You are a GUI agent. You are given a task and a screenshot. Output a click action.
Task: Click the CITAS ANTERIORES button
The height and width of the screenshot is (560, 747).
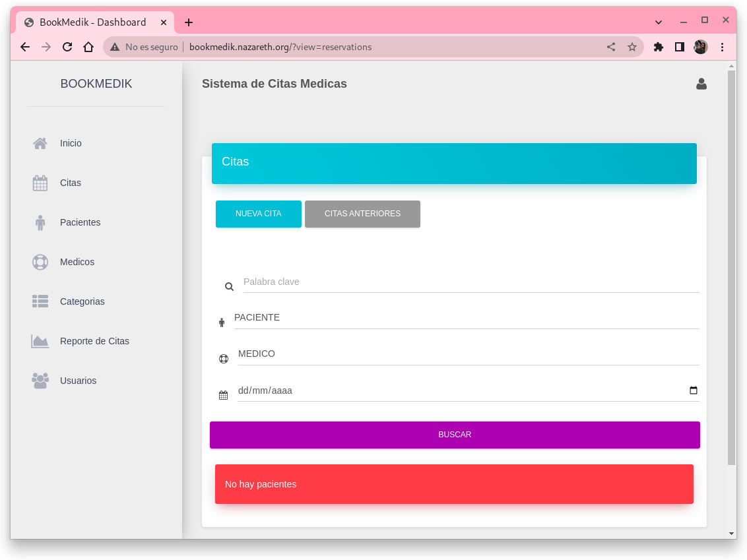click(362, 214)
